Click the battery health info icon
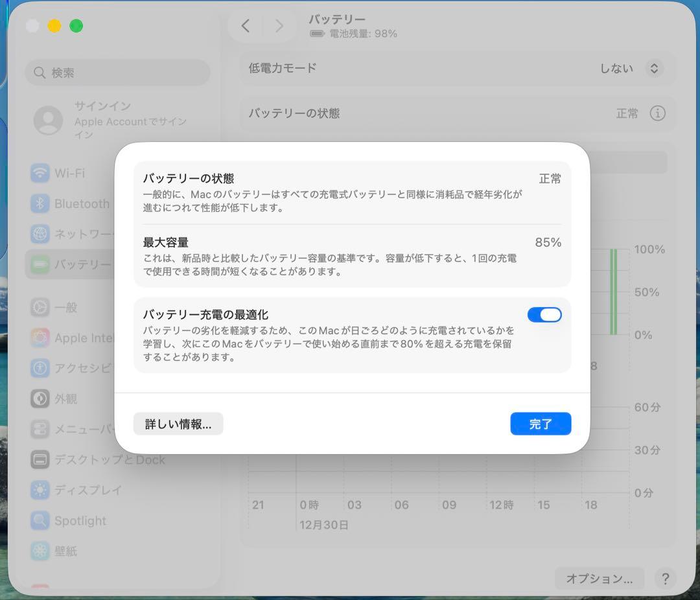 point(659,113)
